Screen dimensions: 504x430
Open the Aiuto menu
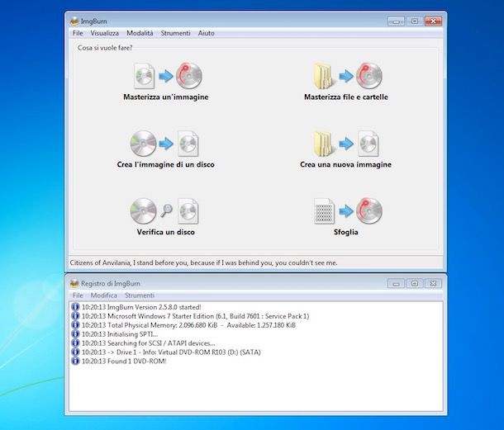(206, 33)
